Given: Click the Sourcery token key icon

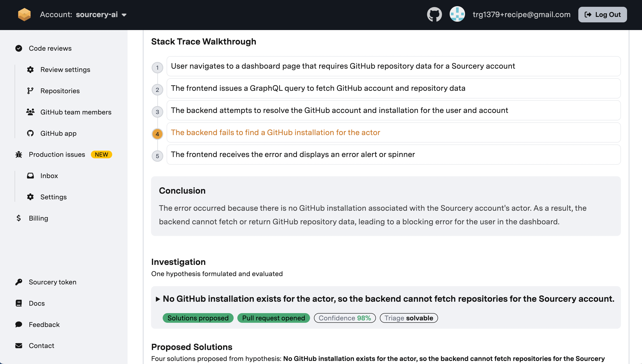Looking at the screenshot, I should pyautogui.click(x=19, y=282).
